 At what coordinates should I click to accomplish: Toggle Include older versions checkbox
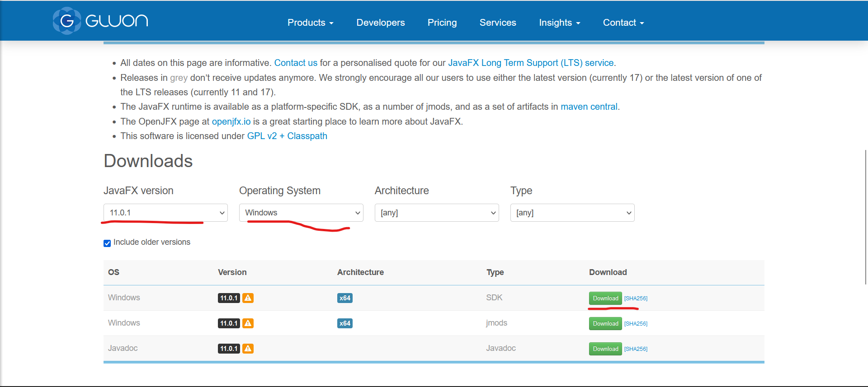(107, 243)
